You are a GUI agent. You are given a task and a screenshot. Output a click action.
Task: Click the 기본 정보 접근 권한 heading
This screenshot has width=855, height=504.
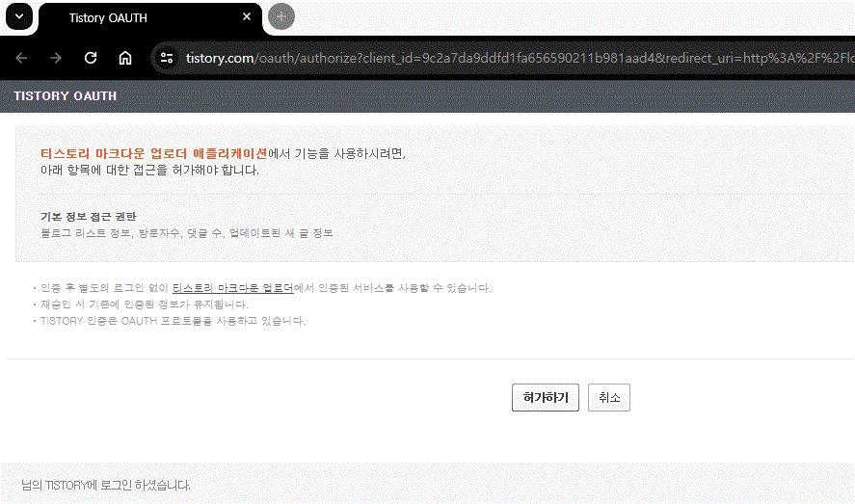[89, 216]
